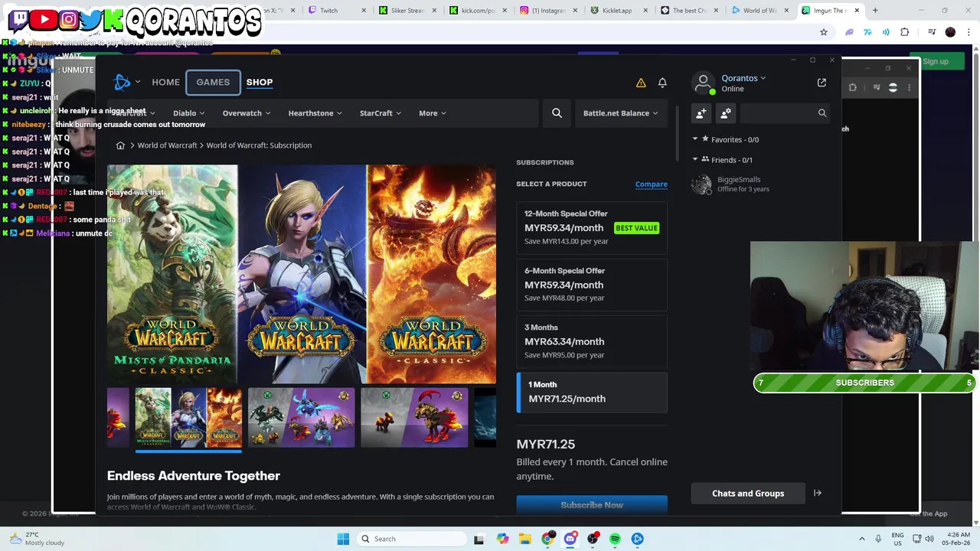Switch to the Kicklet.app browser tab

(617, 11)
